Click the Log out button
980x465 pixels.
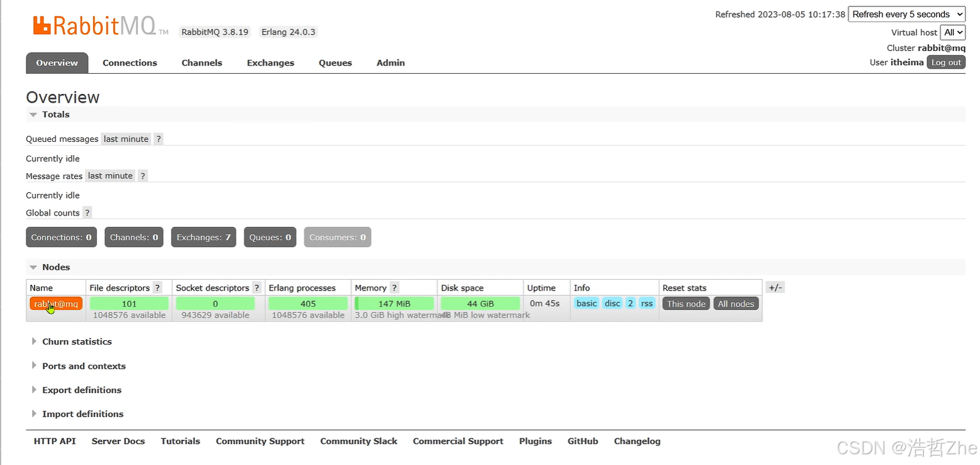pyautogui.click(x=946, y=62)
